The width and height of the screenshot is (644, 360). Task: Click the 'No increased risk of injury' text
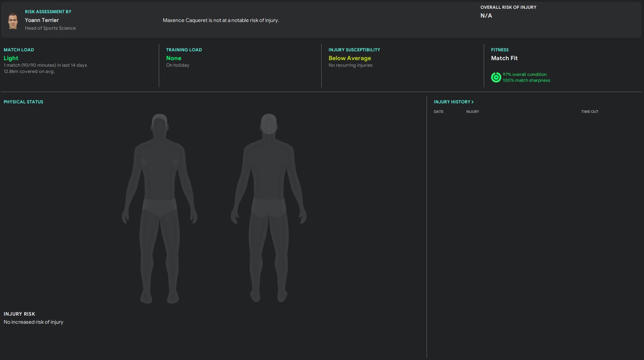tap(33, 322)
